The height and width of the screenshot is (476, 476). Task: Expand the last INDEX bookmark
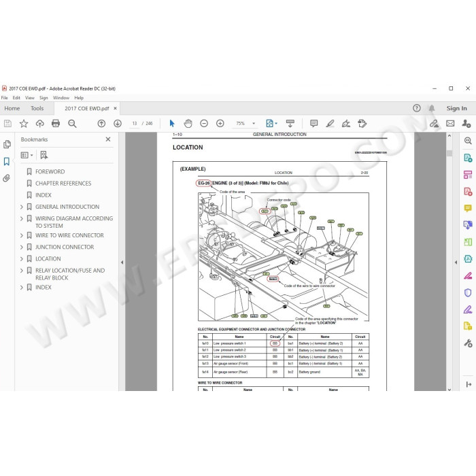22,288
